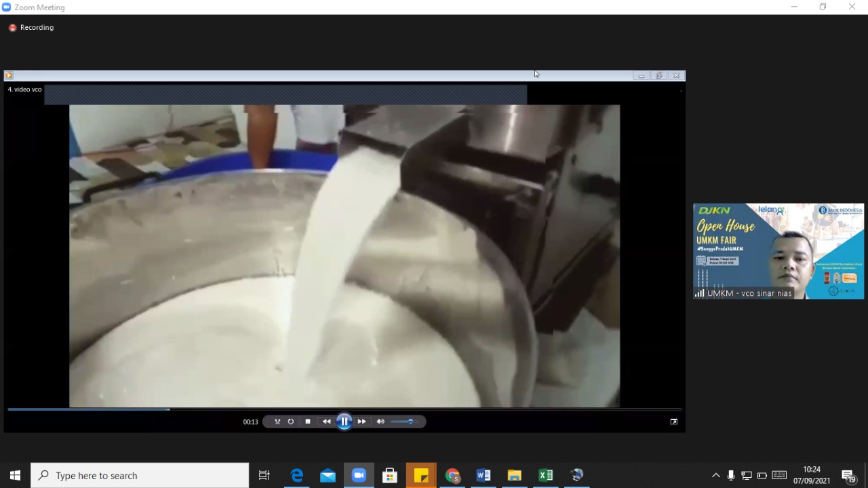Stop the video playback
Image resolution: width=868 pixels, height=488 pixels.
308,421
